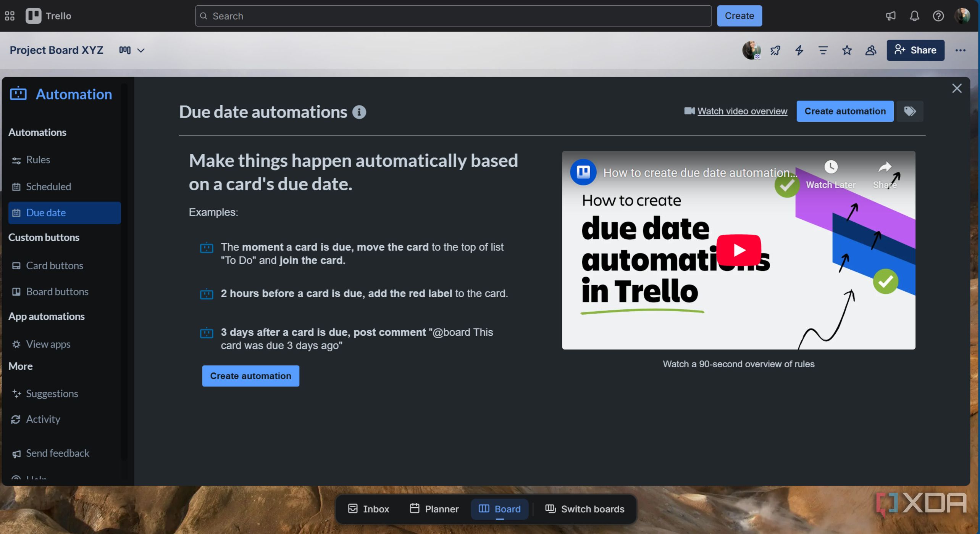
Task: Click the top Create automation button
Action: [844, 111]
